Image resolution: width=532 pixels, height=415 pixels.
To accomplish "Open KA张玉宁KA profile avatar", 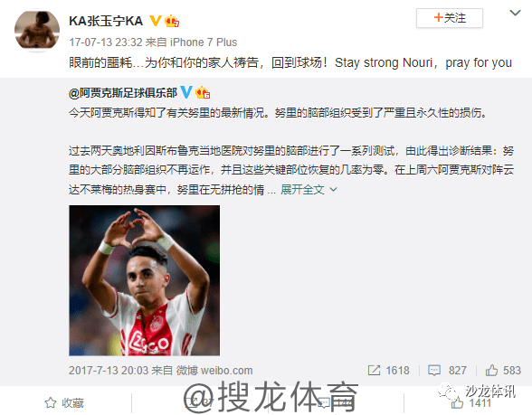I will [x=37, y=30].
